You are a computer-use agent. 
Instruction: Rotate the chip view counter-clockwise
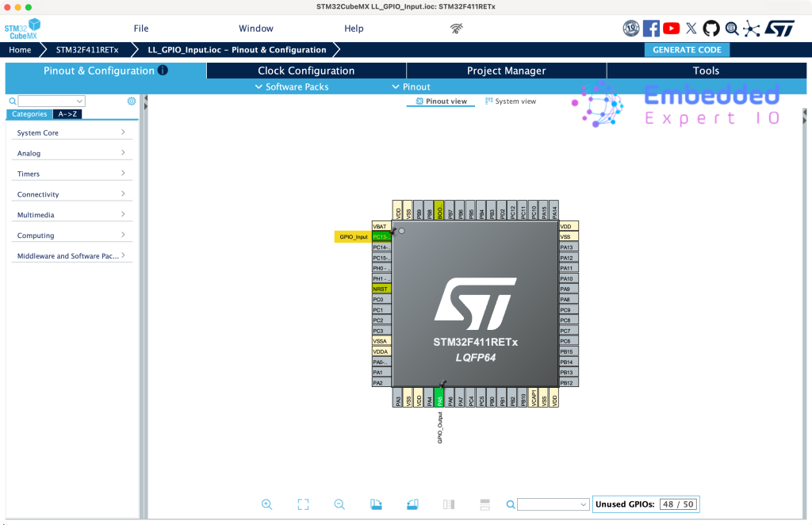pyautogui.click(x=412, y=504)
